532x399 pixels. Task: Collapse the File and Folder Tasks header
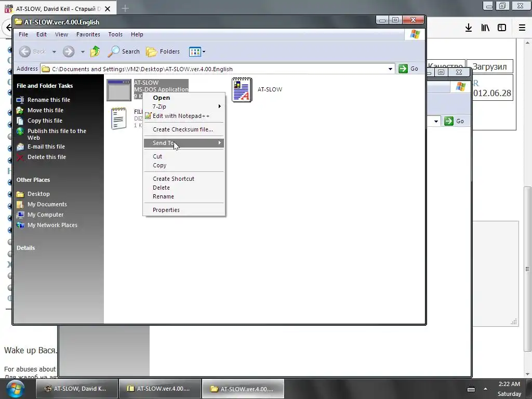tap(45, 86)
